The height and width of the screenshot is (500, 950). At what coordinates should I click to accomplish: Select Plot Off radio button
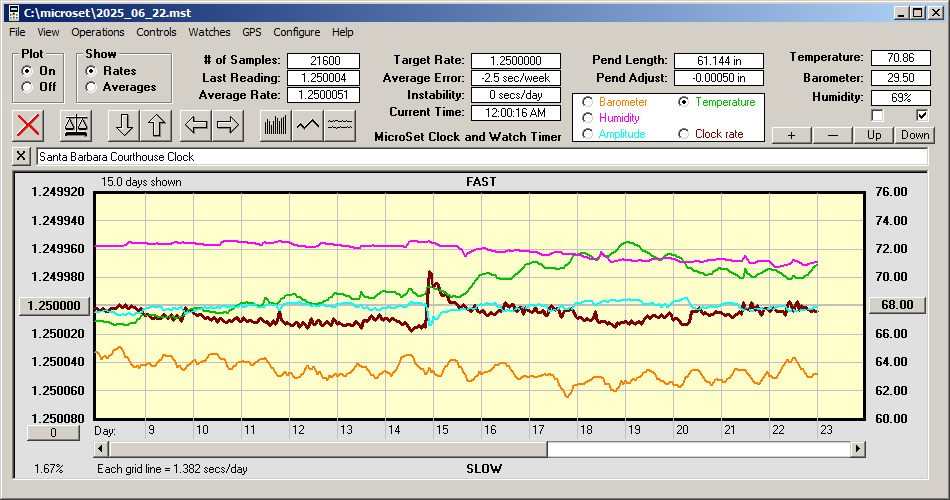[27, 87]
